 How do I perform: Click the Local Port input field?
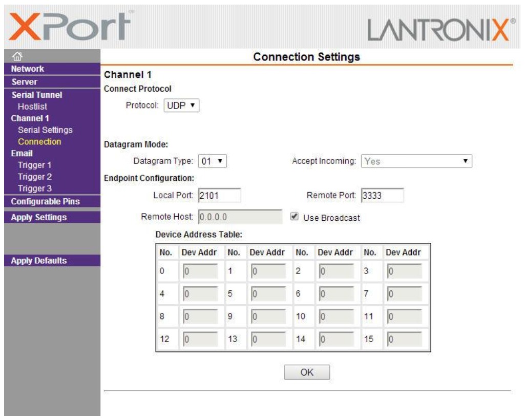point(219,196)
